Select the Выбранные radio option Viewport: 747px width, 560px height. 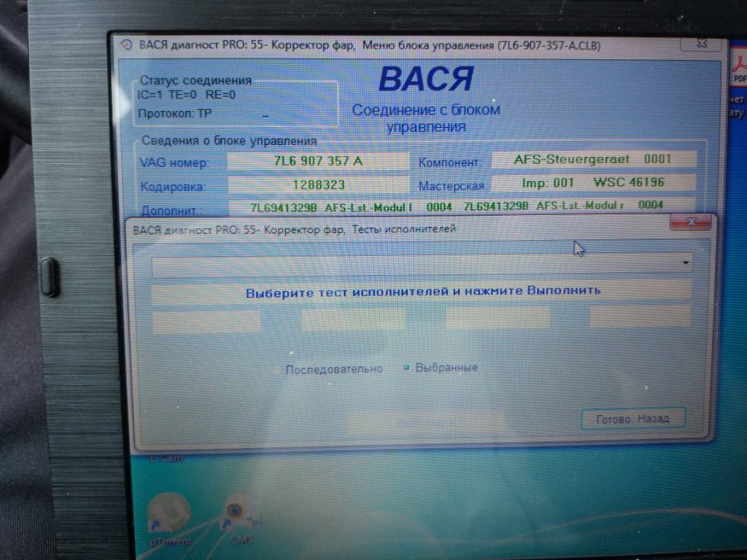[441, 367]
